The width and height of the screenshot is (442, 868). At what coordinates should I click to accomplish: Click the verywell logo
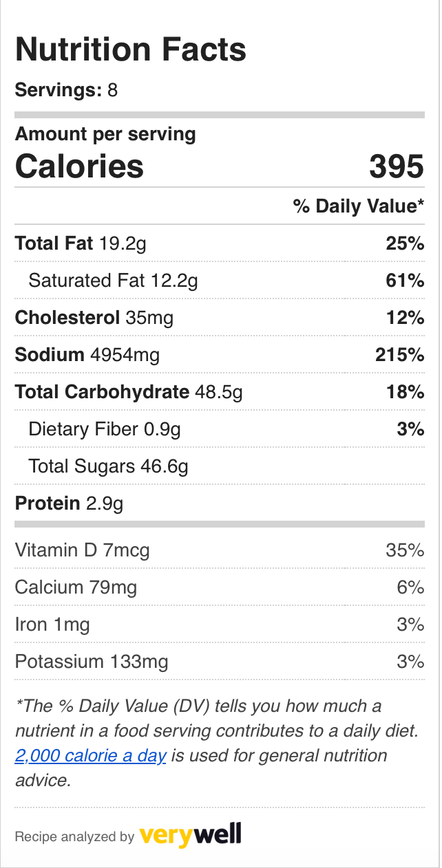pos(191,836)
